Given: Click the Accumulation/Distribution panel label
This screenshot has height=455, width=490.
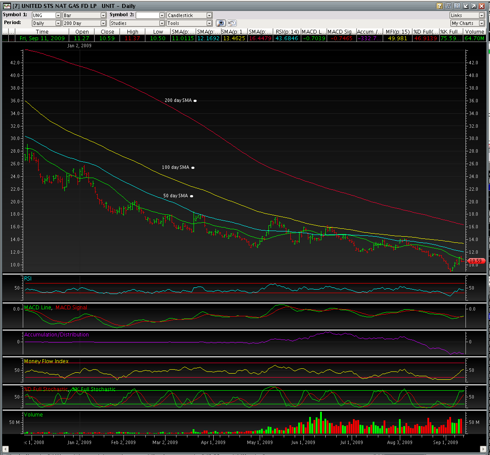Looking at the screenshot, I should coord(56,334).
